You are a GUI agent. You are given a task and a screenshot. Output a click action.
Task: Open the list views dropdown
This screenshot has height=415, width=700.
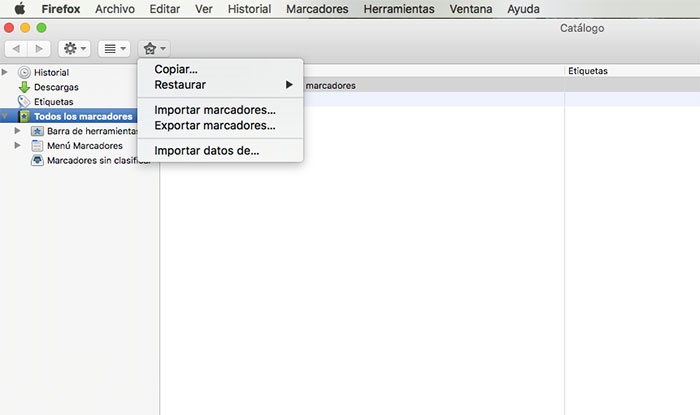pos(113,48)
